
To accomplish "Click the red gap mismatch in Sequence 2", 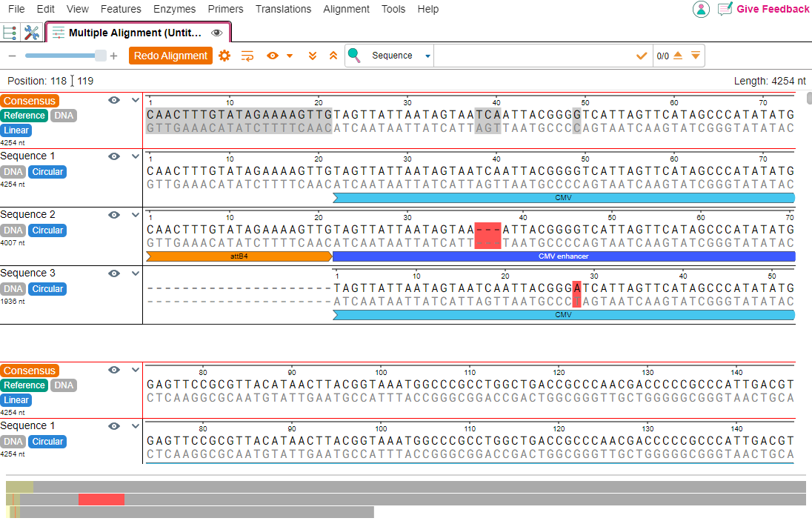I will 487,236.
